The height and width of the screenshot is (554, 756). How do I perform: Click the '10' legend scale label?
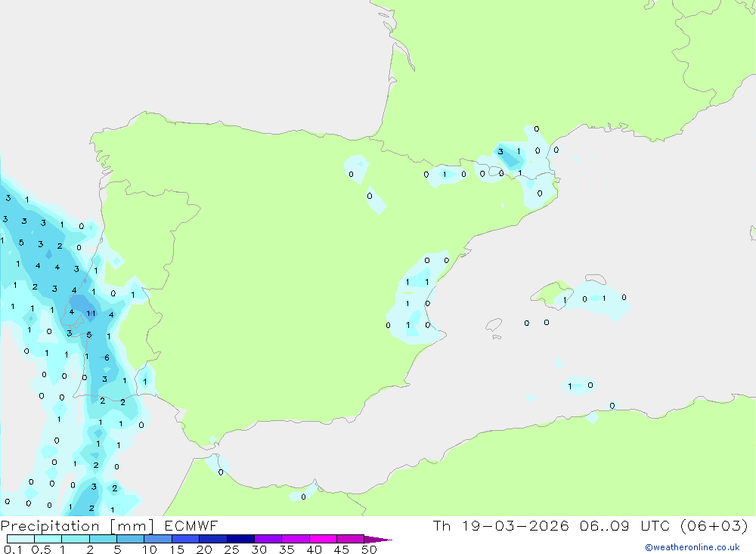point(149,549)
